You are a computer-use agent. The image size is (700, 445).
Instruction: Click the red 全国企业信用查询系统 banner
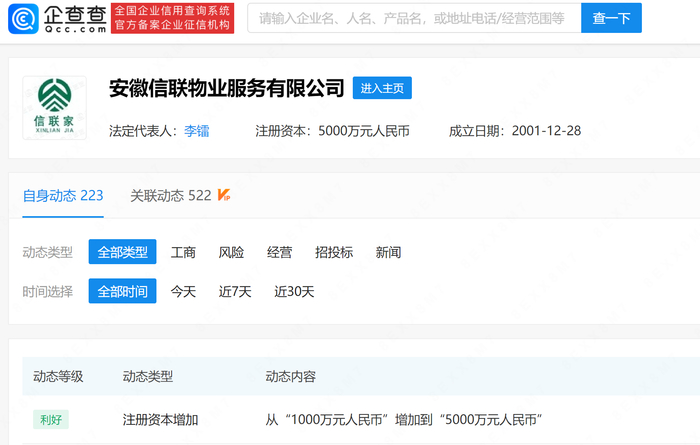click(x=172, y=18)
